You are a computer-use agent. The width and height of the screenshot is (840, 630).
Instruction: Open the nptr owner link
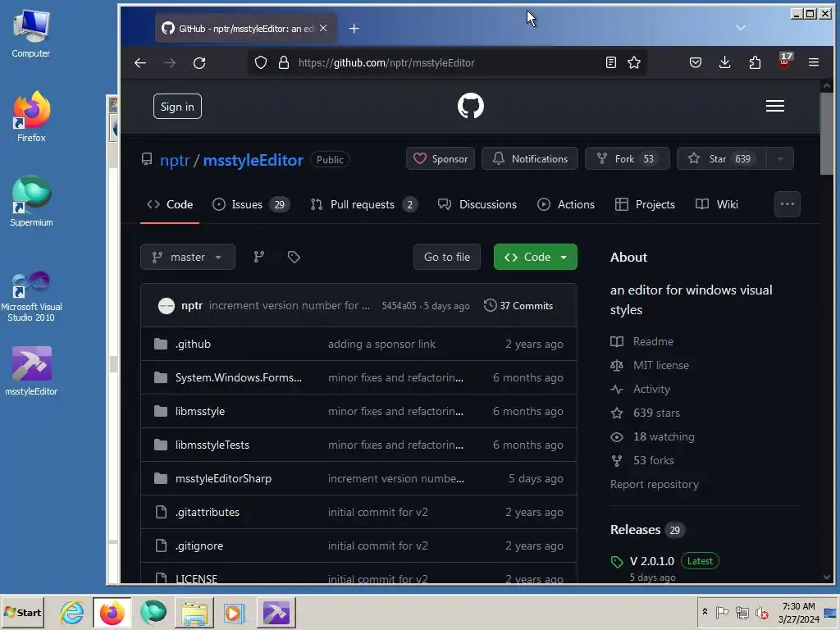(x=175, y=160)
